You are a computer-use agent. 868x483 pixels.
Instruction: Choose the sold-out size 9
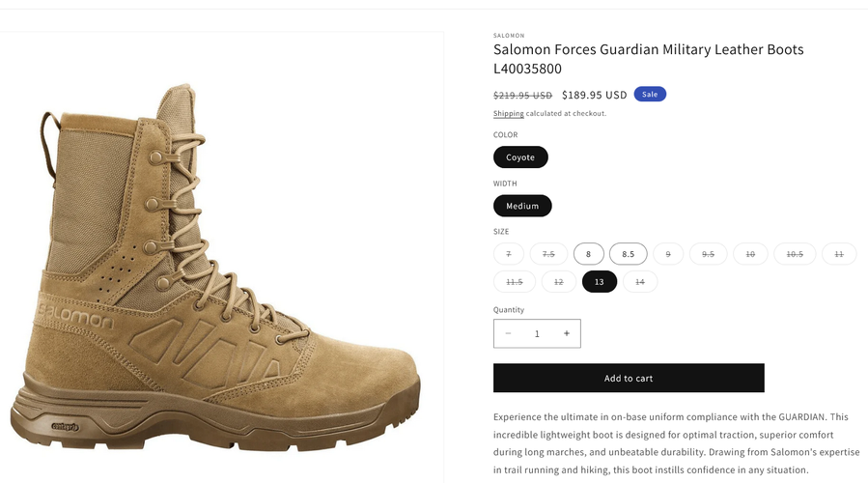pos(668,254)
